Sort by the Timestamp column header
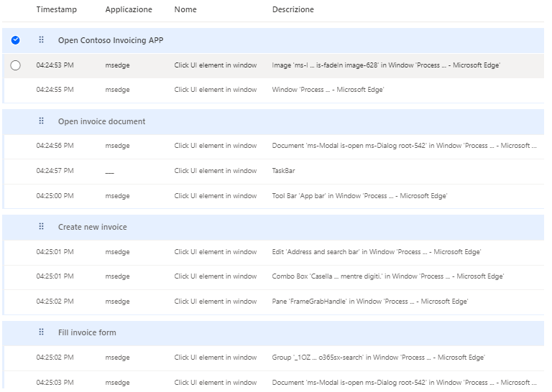This screenshot has width=552, height=392. coord(56,10)
